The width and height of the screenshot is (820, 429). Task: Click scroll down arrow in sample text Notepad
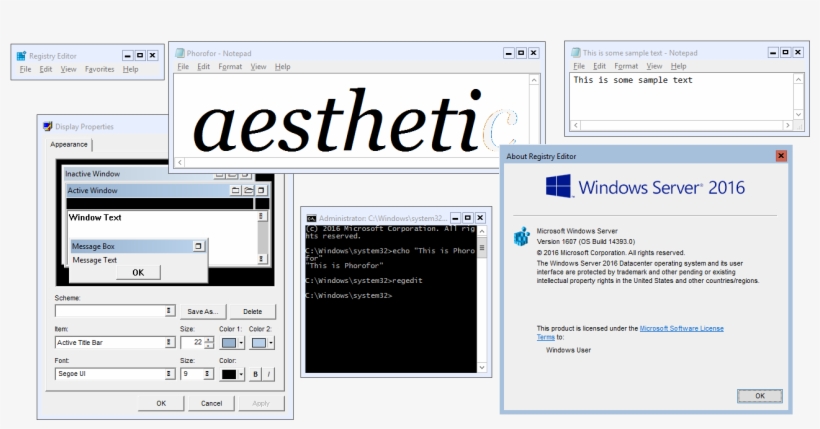(798, 114)
